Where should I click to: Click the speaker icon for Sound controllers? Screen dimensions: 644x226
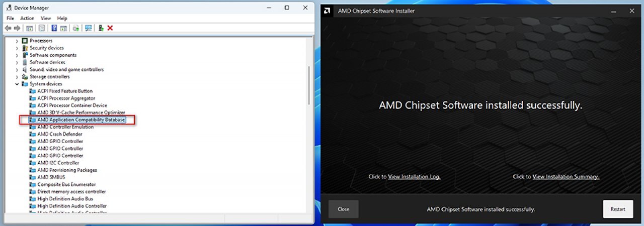click(25, 69)
